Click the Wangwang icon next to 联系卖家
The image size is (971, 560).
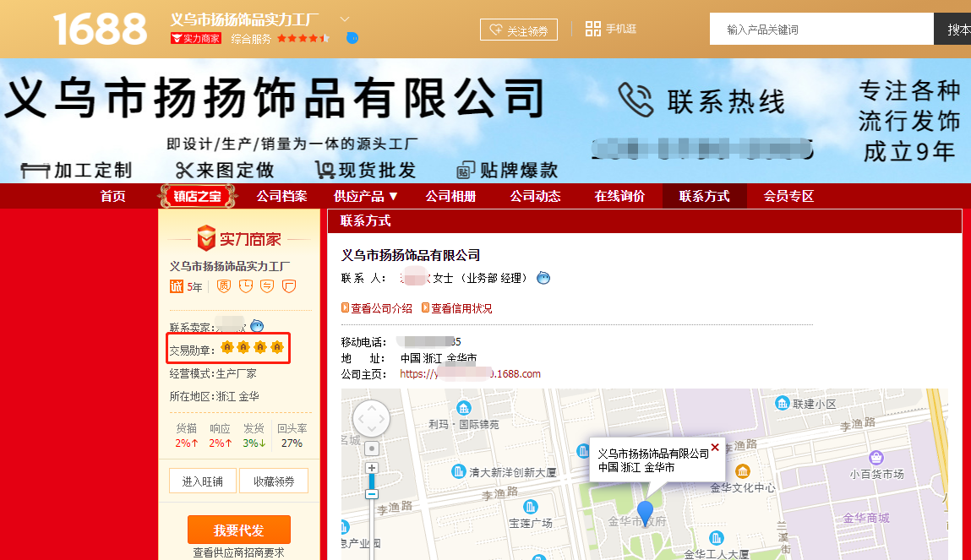pyautogui.click(x=257, y=325)
